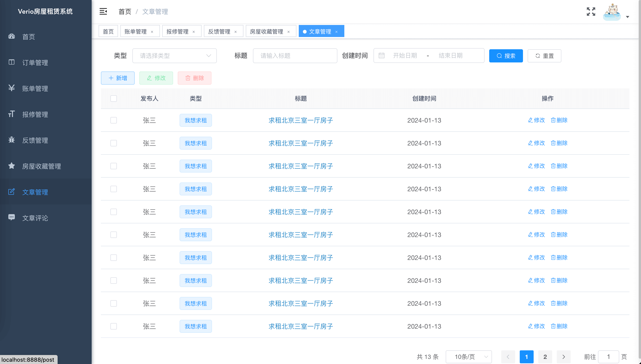Open 反馈管理 via the bug icon
This screenshot has width=641, height=364.
pos(12,140)
